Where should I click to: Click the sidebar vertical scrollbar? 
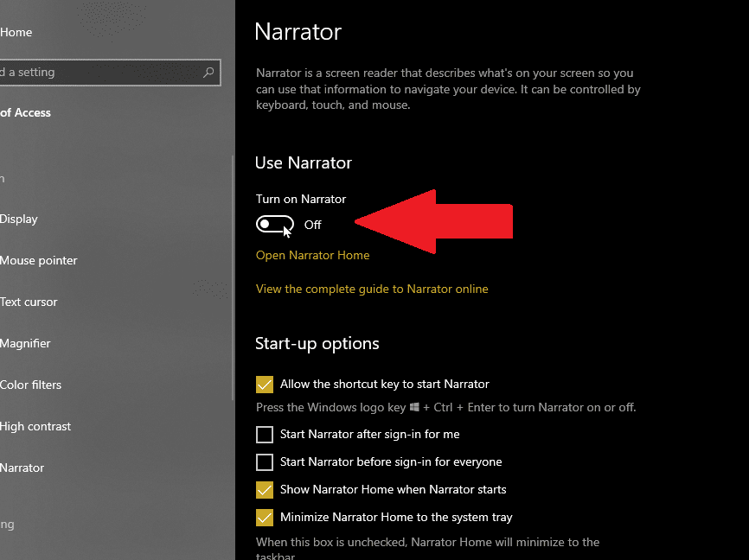233,277
